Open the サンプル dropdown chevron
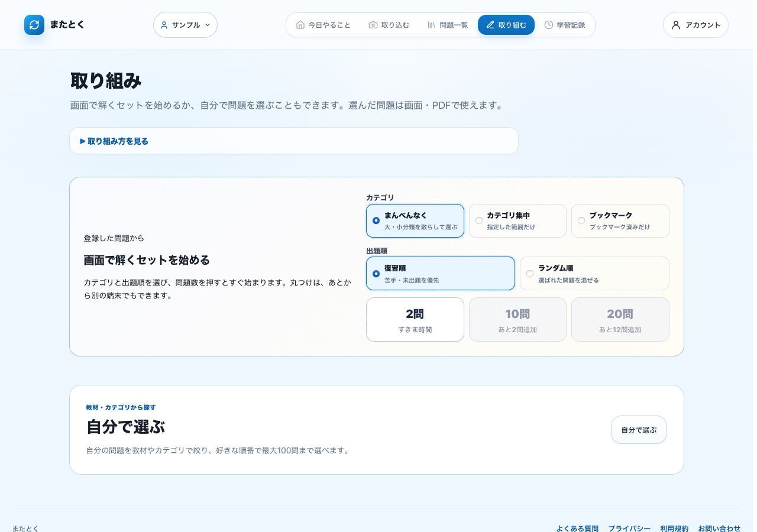 tap(208, 25)
